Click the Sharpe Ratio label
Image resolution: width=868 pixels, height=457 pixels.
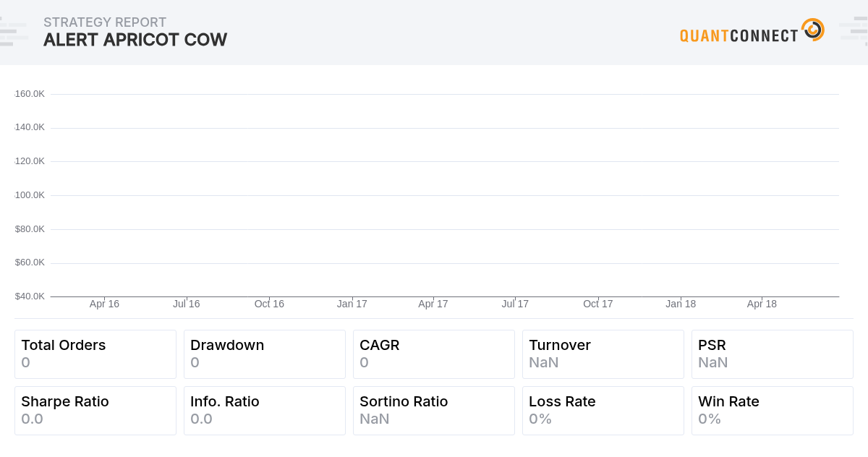65,401
